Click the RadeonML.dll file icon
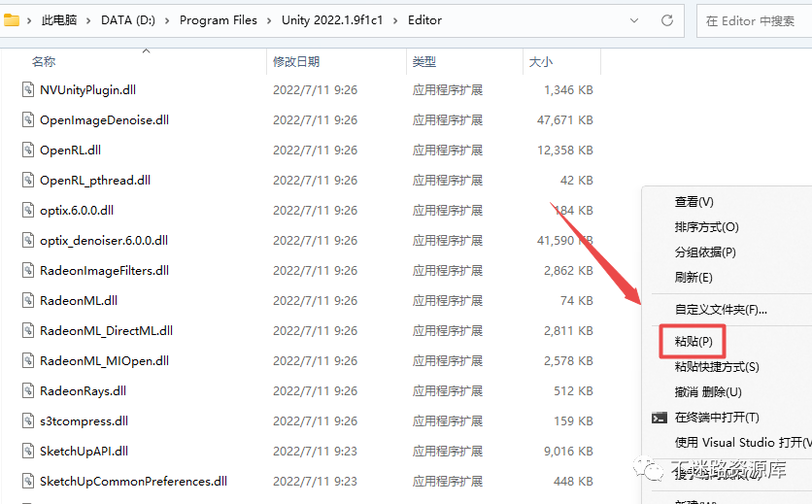Viewport: 812px width, 504px height. (28, 300)
